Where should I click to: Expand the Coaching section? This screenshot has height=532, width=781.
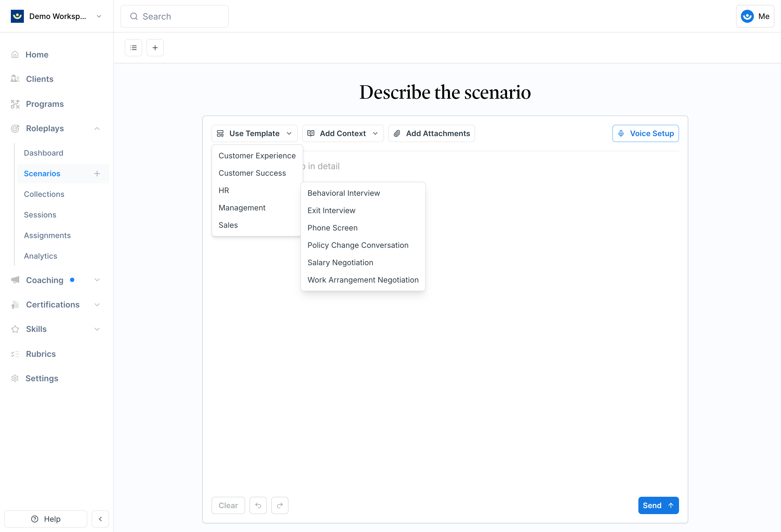97,280
